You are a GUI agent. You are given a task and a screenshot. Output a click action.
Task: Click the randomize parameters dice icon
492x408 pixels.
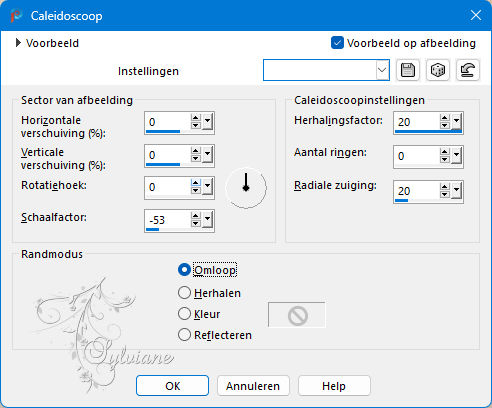tap(438, 70)
